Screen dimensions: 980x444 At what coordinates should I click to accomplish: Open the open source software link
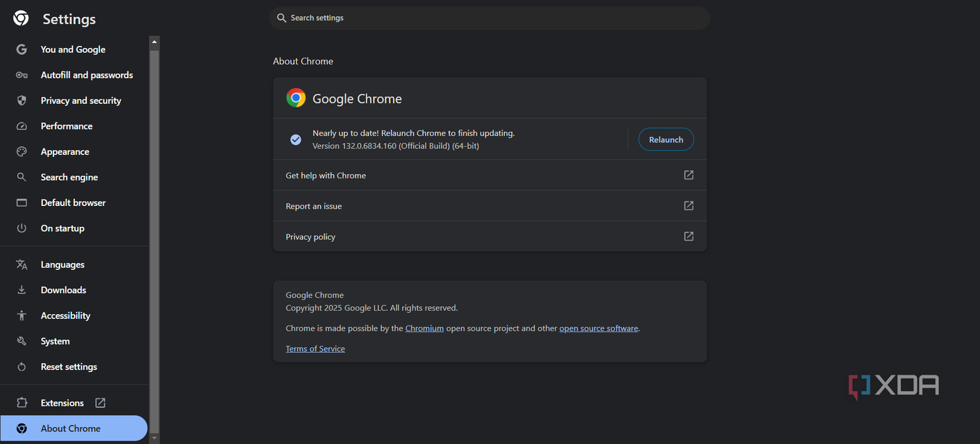[x=598, y=328]
